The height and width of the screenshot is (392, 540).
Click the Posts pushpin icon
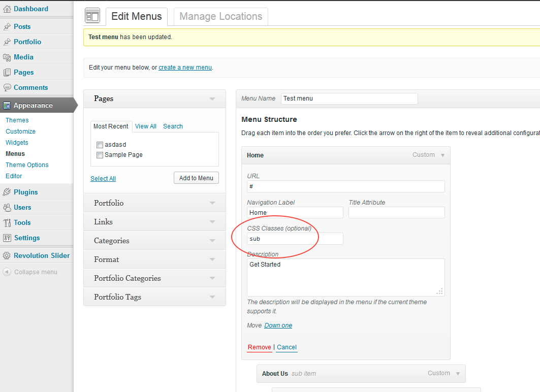point(7,26)
